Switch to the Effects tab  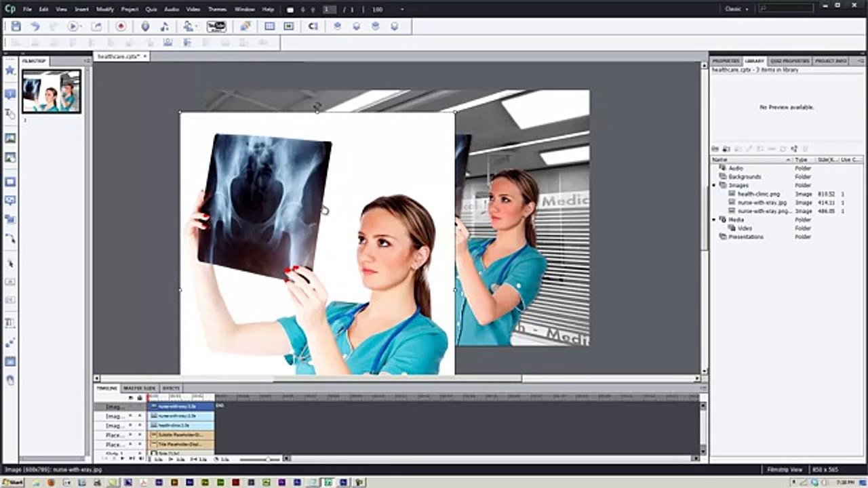(170, 388)
